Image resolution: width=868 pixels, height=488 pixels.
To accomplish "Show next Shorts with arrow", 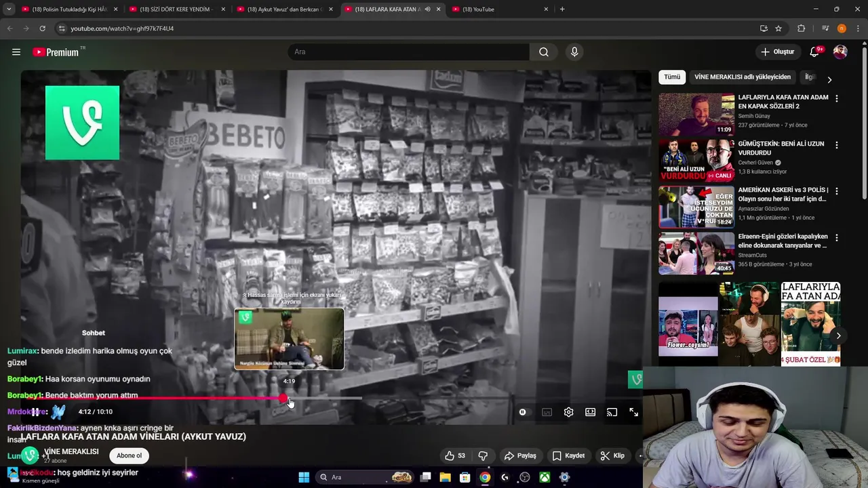I will (838, 335).
